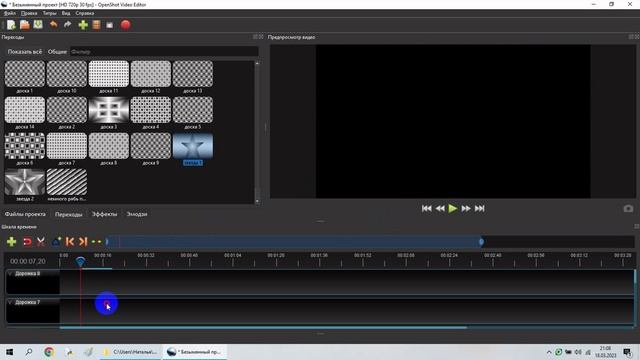Screen dimensions: 640x360
Task: Select the доска 4 transition thumbnail
Action: 151,110
